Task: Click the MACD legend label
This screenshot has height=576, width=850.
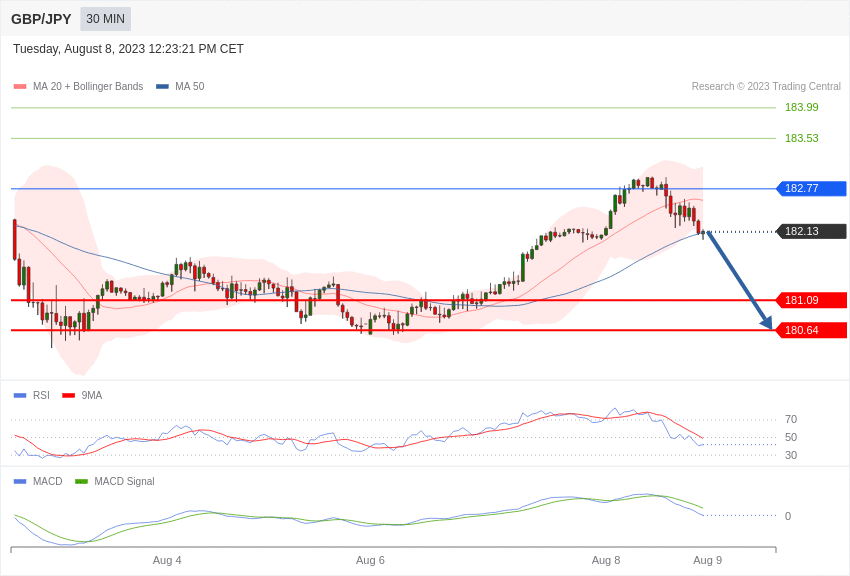Action: point(48,481)
